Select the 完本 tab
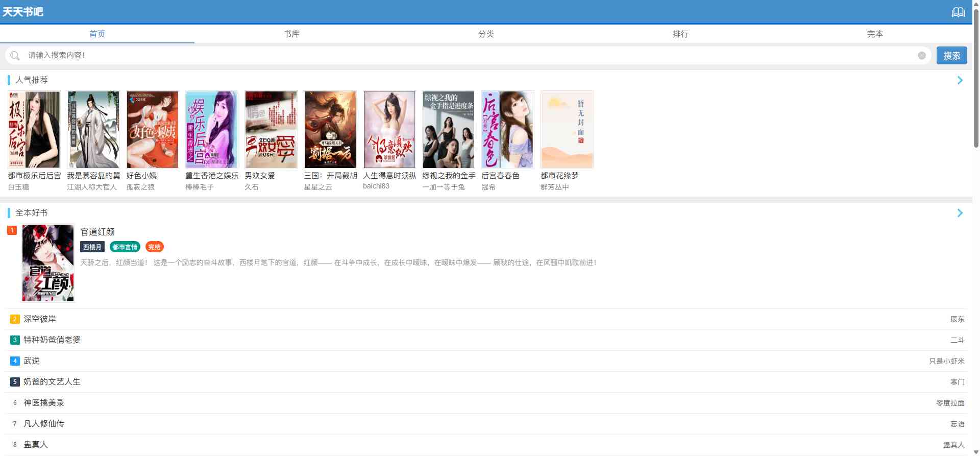This screenshot has width=980, height=456. click(x=874, y=34)
